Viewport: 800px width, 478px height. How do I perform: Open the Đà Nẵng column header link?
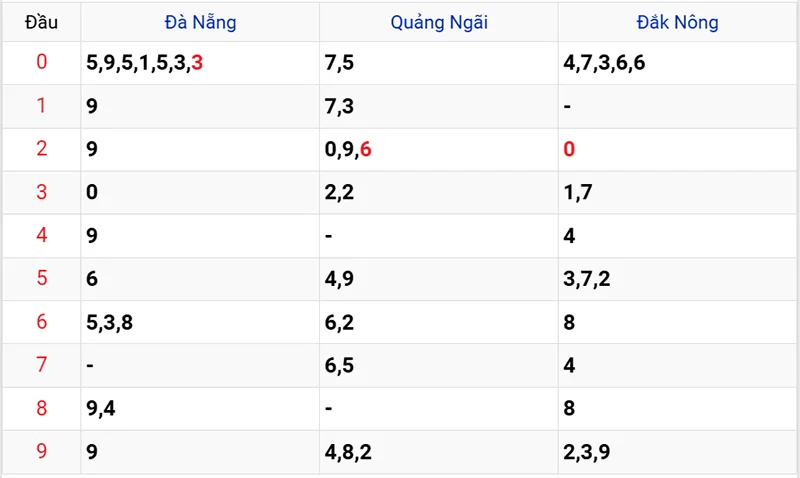point(200,22)
